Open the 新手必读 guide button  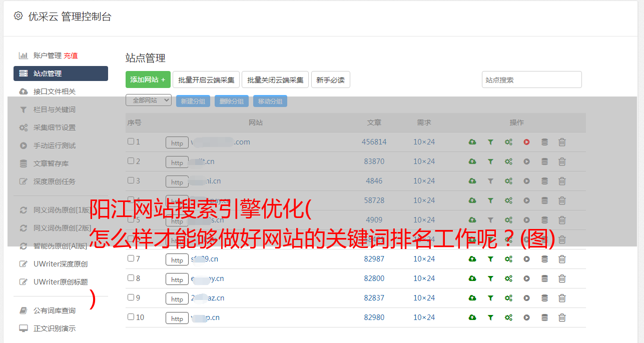[x=330, y=79]
